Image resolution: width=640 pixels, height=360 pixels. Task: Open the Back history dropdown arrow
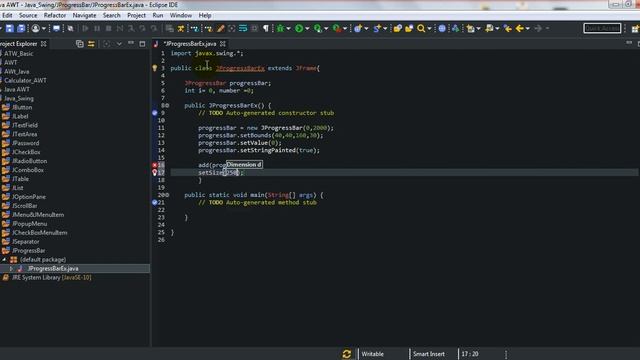click(x=527, y=29)
